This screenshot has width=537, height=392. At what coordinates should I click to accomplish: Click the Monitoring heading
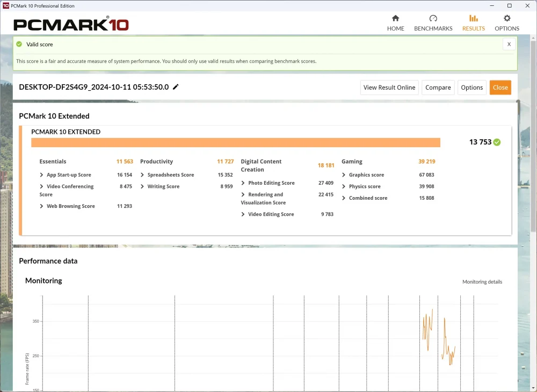click(43, 281)
